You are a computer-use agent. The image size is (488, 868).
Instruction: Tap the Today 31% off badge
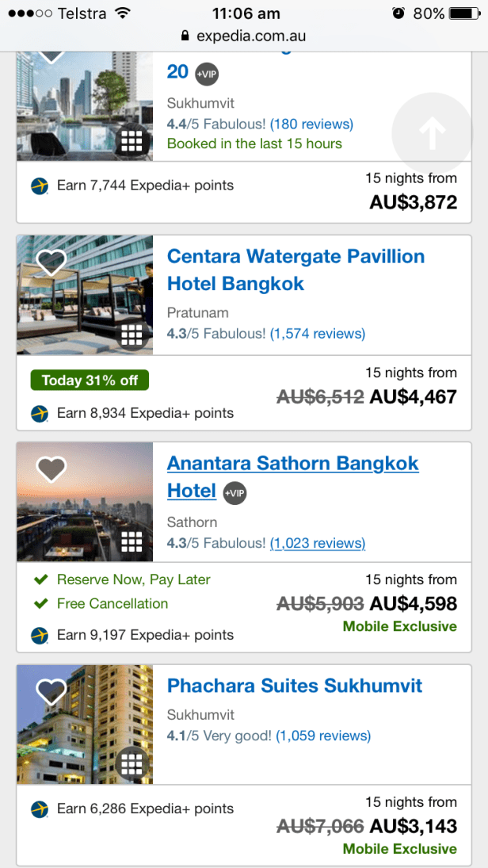(x=90, y=380)
